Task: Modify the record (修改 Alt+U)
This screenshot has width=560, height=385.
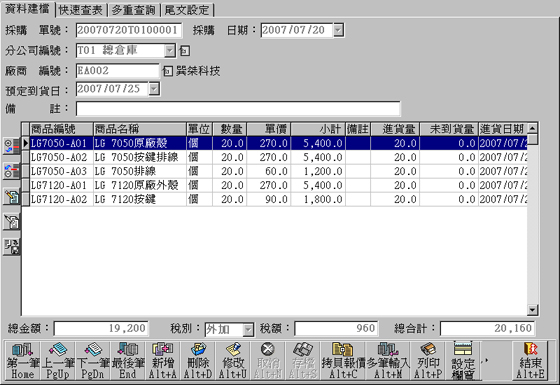Action: [x=232, y=360]
